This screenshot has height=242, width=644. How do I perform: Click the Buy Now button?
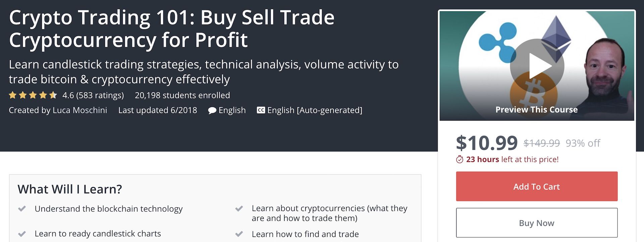(x=536, y=223)
